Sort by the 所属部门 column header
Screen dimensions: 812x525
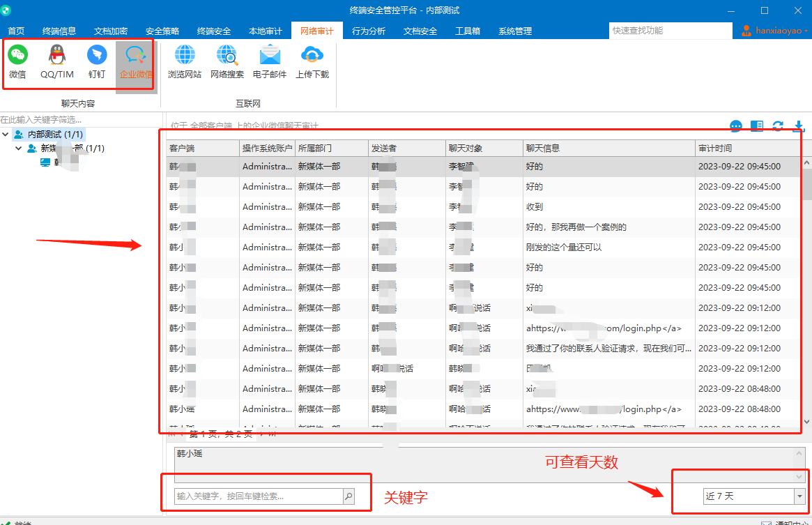(x=332, y=149)
